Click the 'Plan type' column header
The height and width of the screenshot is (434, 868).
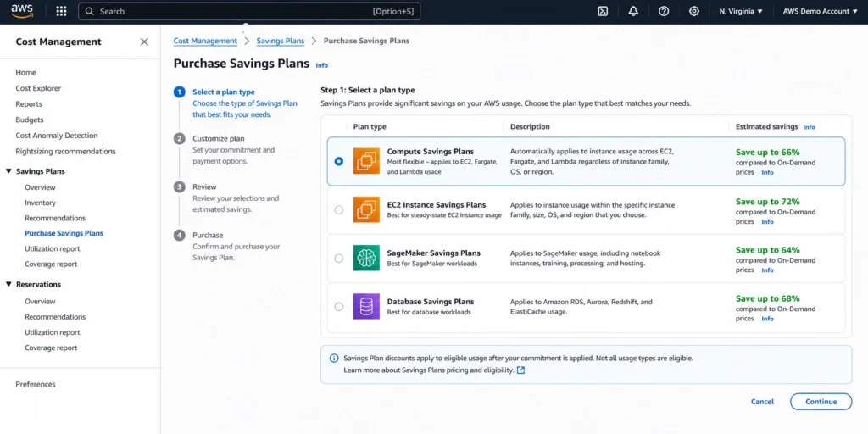370,127
